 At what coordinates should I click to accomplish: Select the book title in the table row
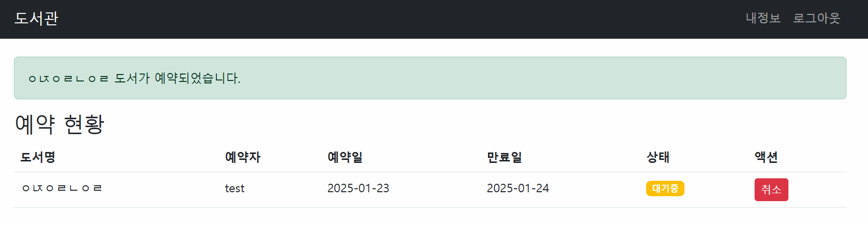click(62, 188)
